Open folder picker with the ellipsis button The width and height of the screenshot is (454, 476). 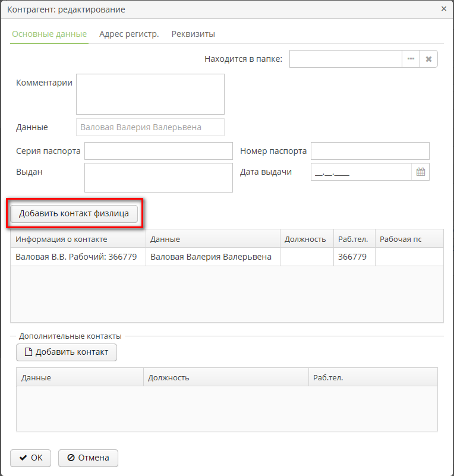point(411,59)
